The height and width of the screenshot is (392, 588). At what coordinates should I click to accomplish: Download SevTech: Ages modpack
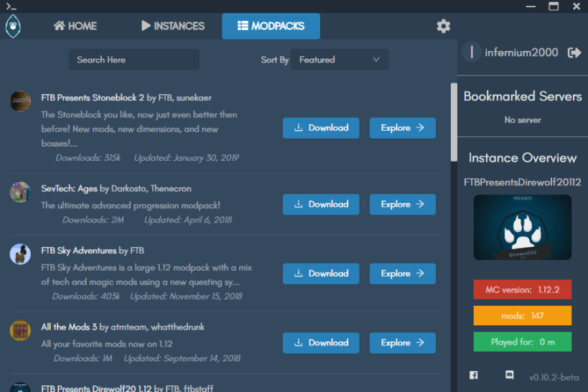click(x=321, y=205)
